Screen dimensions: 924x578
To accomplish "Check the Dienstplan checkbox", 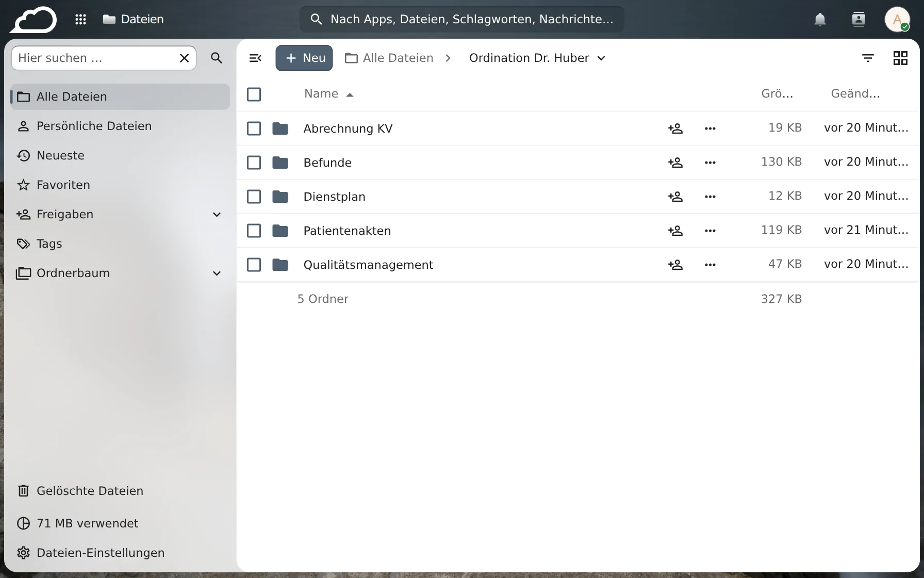I will tap(254, 197).
